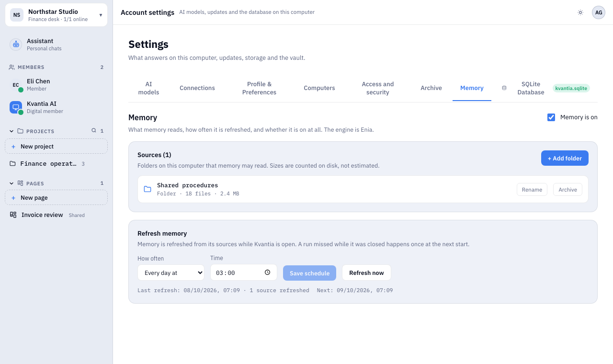Archive the Shared procedures source

click(568, 190)
